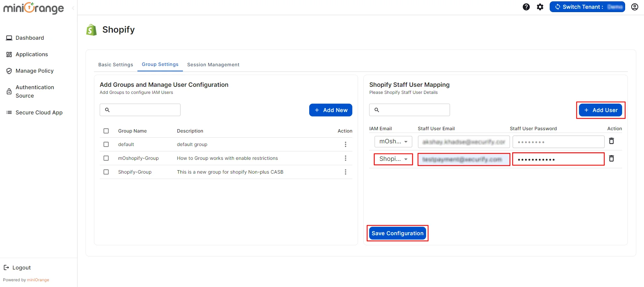This screenshot has height=287, width=644.
Task: Switch to Basic Settings tab
Action: 116,65
